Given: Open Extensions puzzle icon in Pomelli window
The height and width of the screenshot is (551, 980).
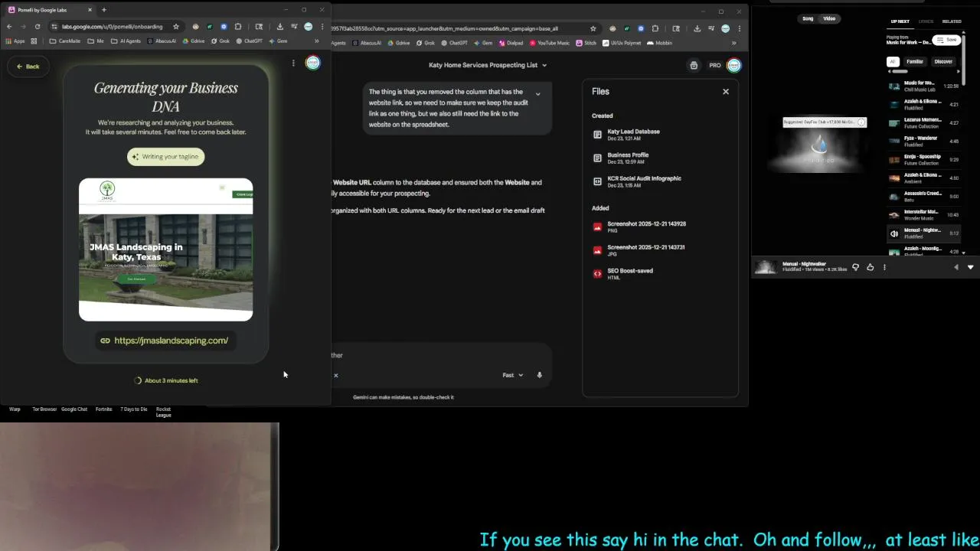Looking at the screenshot, I should pos(238,27).
